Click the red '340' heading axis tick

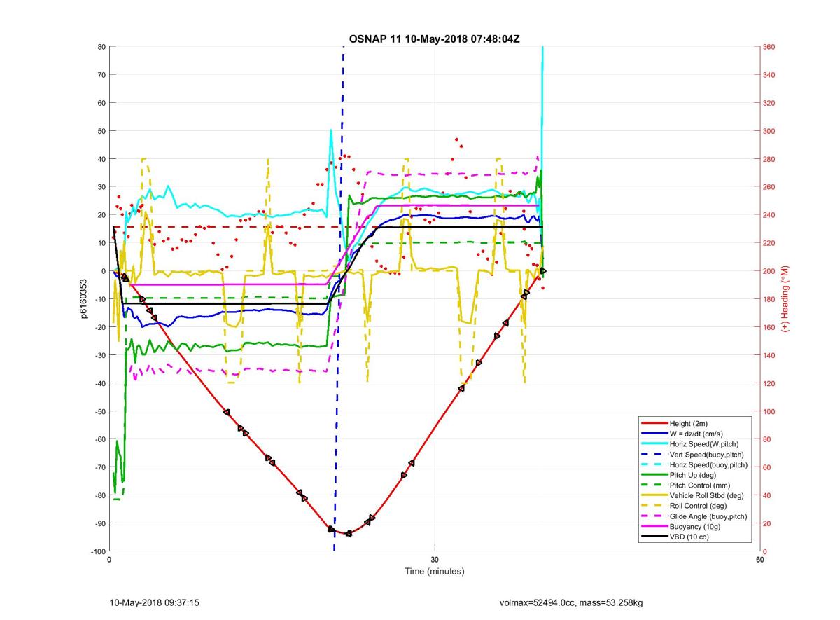coord(770,75)
